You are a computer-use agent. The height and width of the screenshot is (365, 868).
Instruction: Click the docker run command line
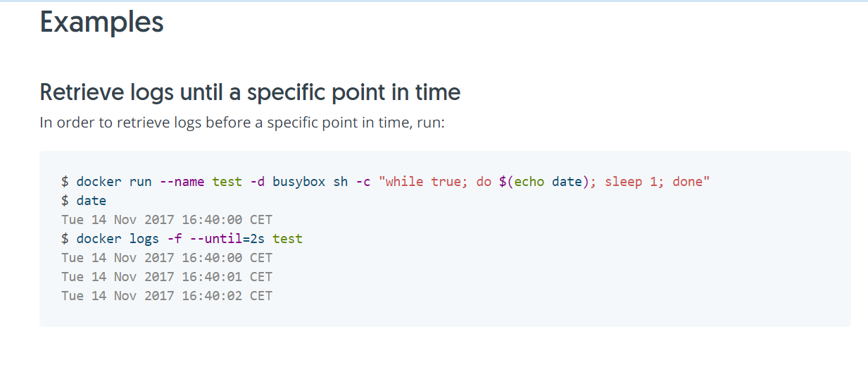(386, 182)
